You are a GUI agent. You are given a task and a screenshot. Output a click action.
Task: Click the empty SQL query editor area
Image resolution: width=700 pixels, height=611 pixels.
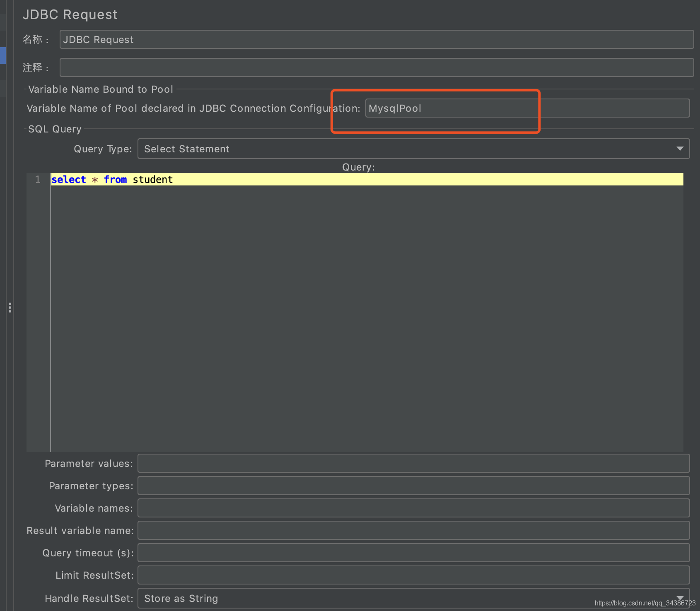pyautogui.click(x=367, y=319)
